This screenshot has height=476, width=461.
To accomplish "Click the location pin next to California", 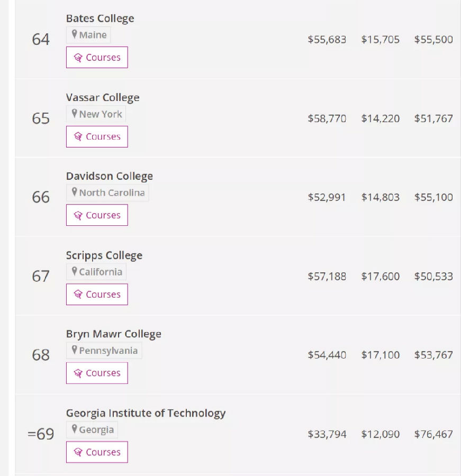I will tap(75, 271).
